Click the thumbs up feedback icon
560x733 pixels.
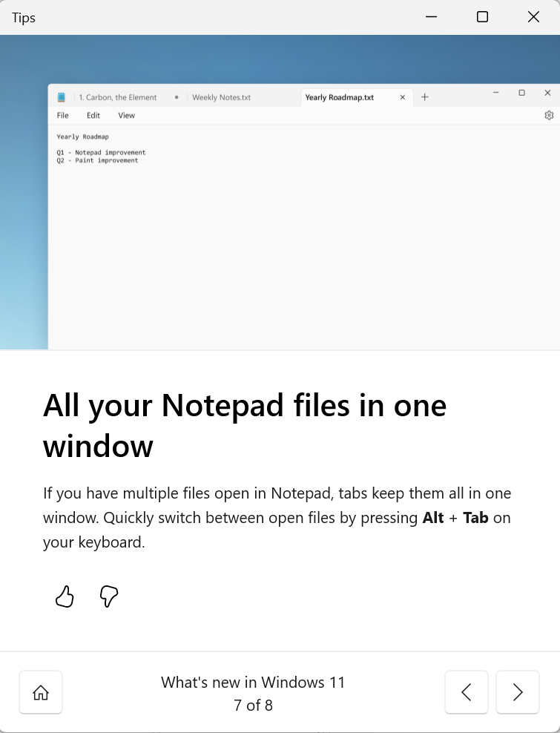tap(65, 596)
